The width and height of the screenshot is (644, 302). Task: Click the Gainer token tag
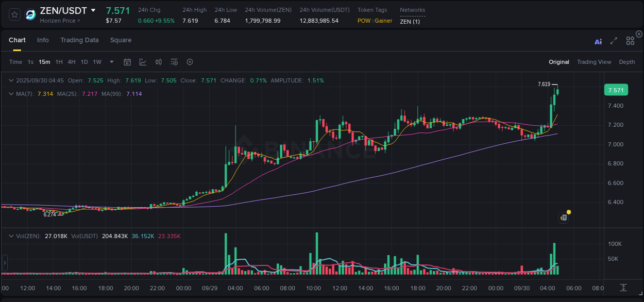383,21
